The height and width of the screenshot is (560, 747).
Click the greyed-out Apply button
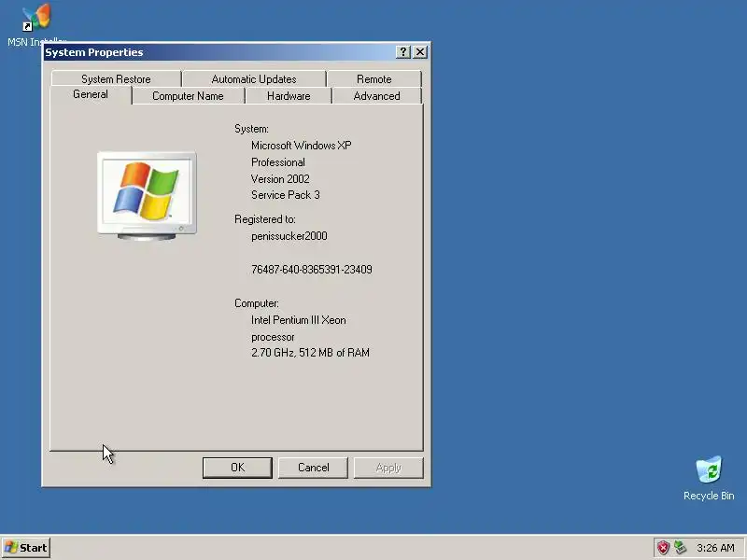(388, 468)
